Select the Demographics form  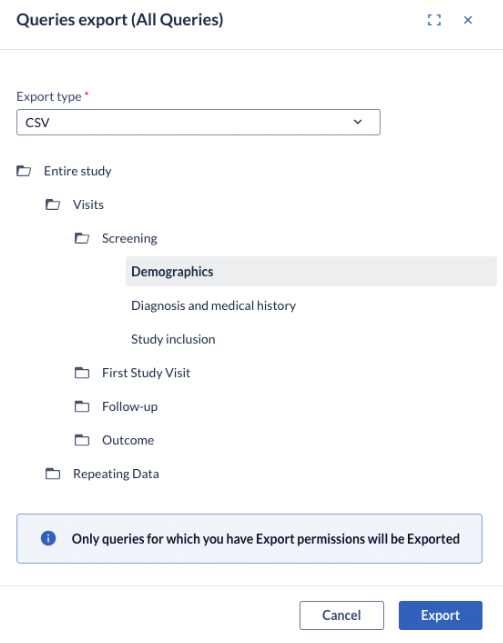[311, 271]
